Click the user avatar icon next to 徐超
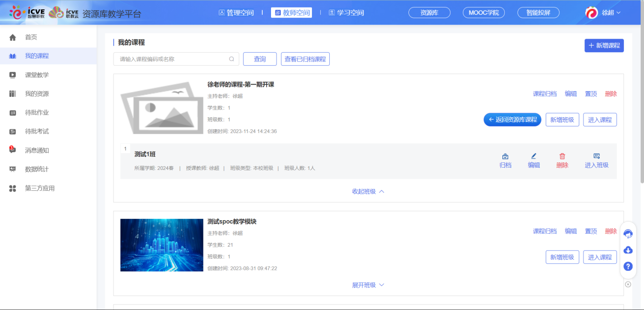Image resolution: width=644 pixels, height=310 pixels. (x=591, y=13)
